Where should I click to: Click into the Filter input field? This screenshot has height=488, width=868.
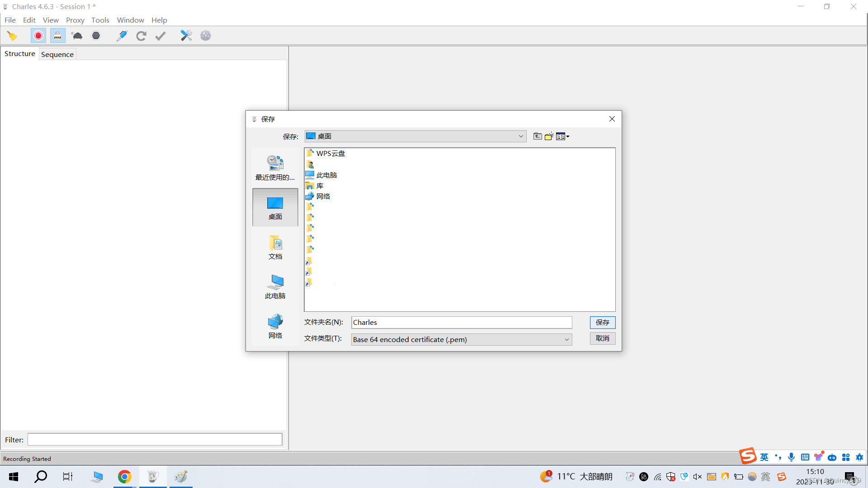(x=155, y=439)
